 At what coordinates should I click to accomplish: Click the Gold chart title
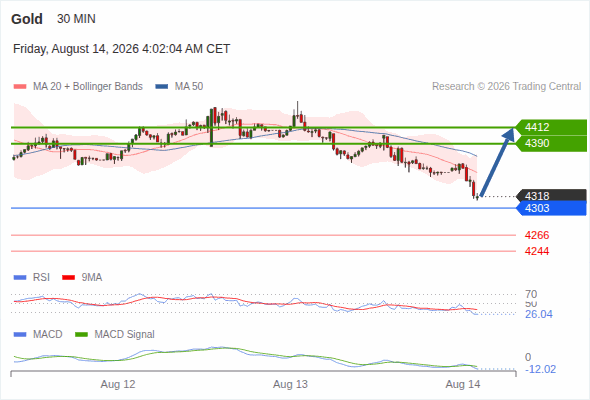(27, 19)
